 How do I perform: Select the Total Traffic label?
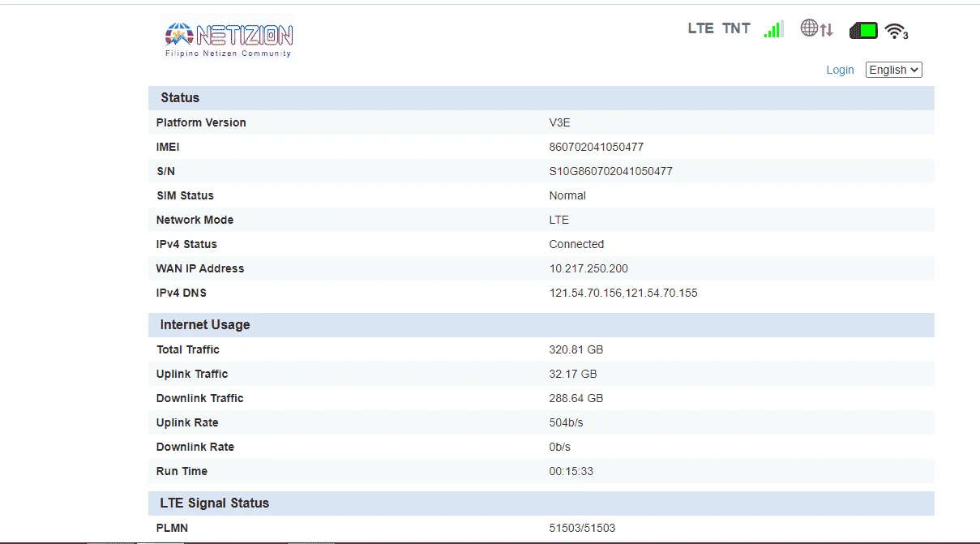(x=188, y=349)
